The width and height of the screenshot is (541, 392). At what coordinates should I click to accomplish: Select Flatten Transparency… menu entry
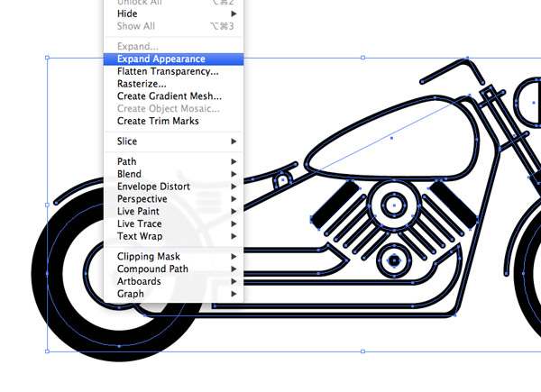point(173,71)
